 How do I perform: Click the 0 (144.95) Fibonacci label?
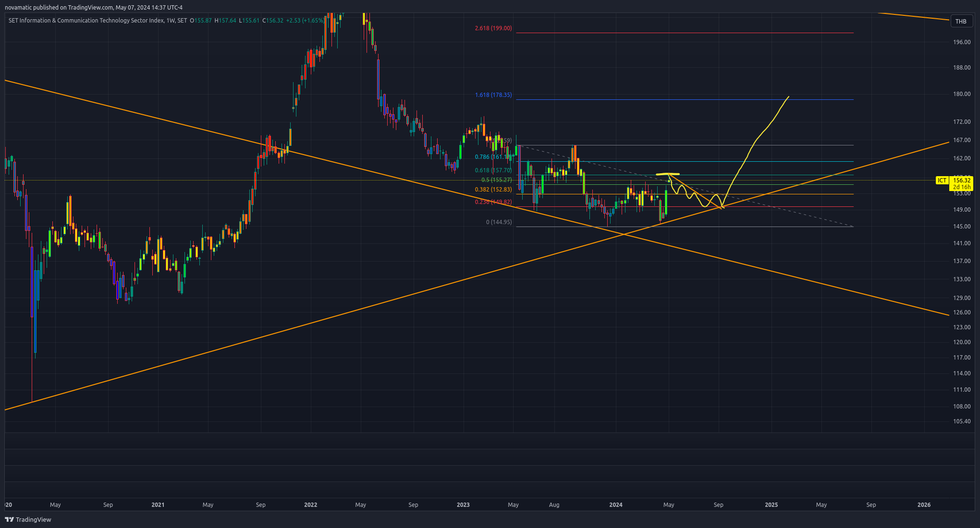tap(499, 222)
